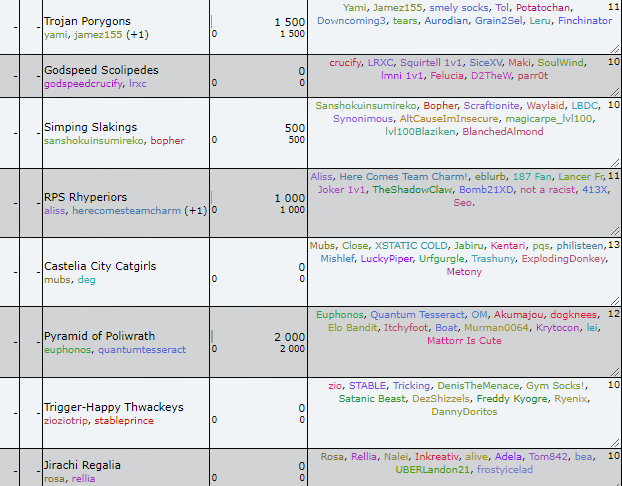Select Trigger-Happy Thwackeys team name
The height and width of the screenshot is (486, 622).
[x=113, y=407]
